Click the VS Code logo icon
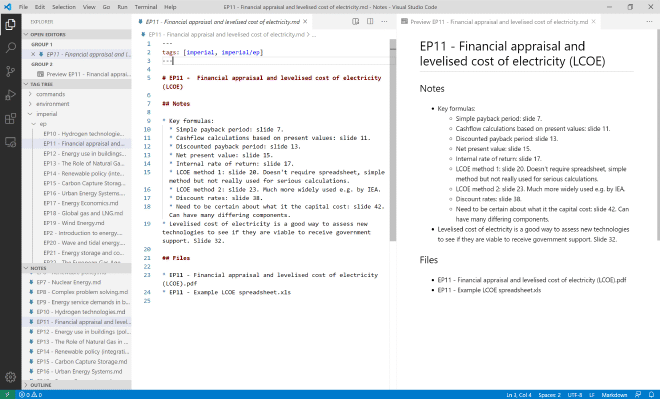This screenshot has height=399, width=660. (8, 7)
